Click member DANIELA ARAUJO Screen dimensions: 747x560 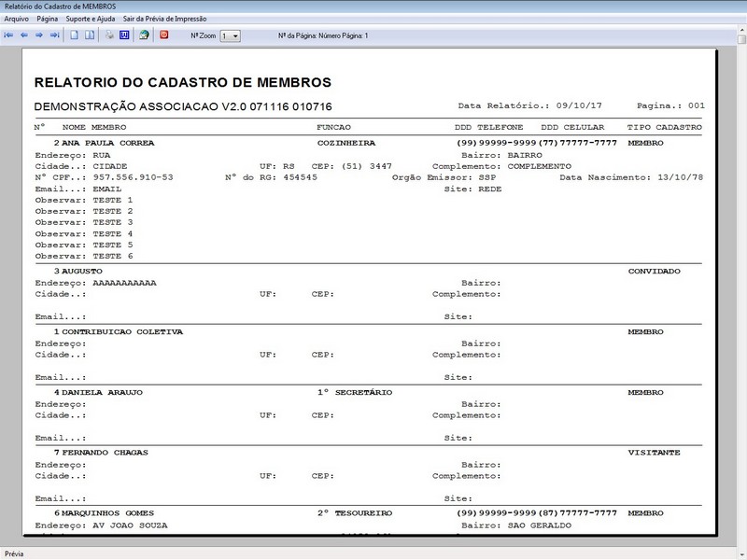pyautogui.click(x=102, y=392)
